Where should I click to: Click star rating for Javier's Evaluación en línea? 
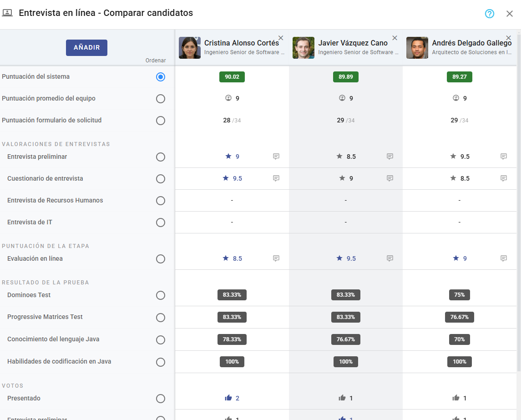(339, 258)
